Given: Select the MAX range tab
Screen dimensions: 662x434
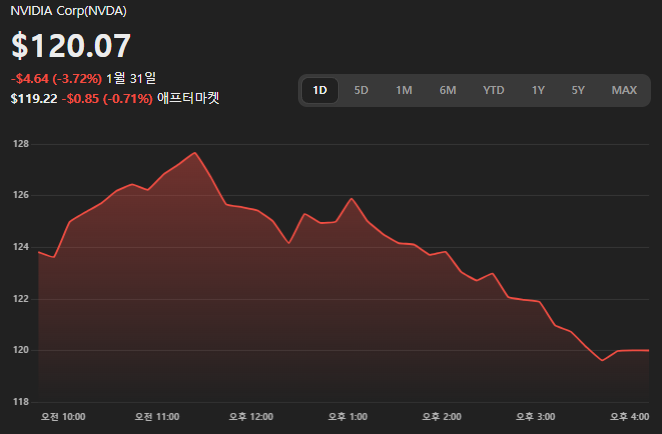Looking at the screenshot, I should pos(624,90).
